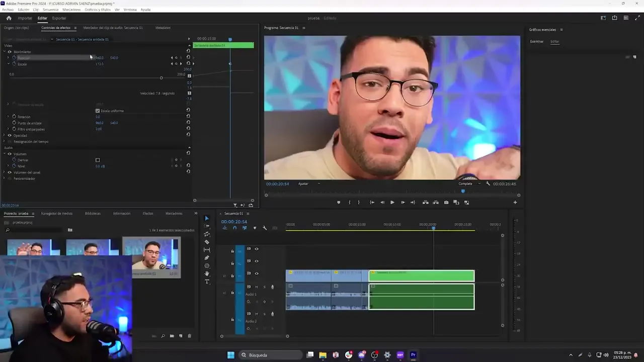Switch to the Exportar workspace

[59, 18]
